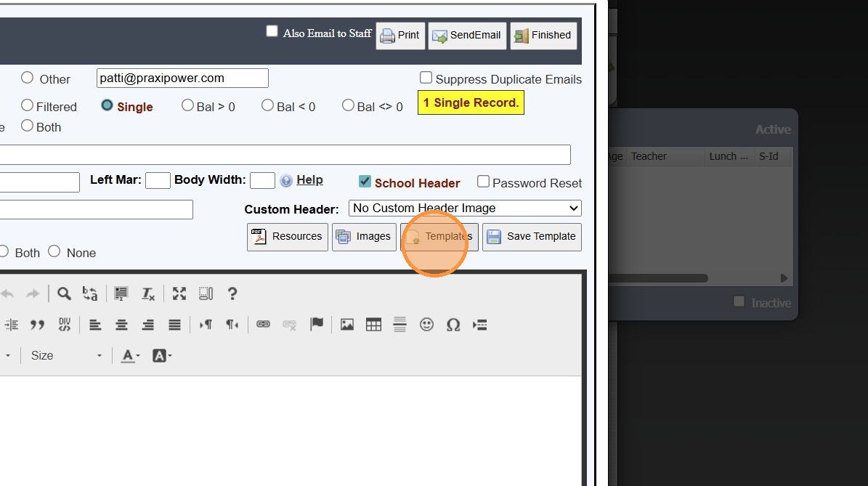Screen dimensions: 868x486
Task: Align text right
Action: pyautogui.click(x=147, y=325)
